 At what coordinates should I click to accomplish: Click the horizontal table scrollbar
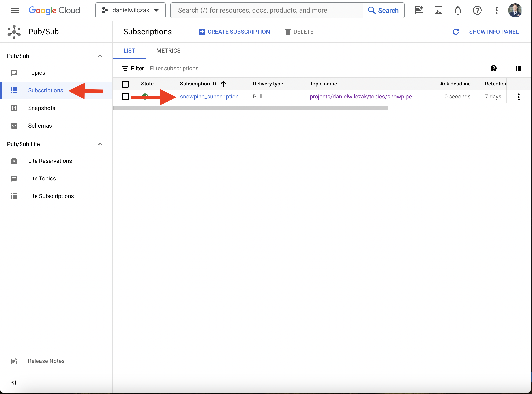pyautogui.click(x=251, y=108)
